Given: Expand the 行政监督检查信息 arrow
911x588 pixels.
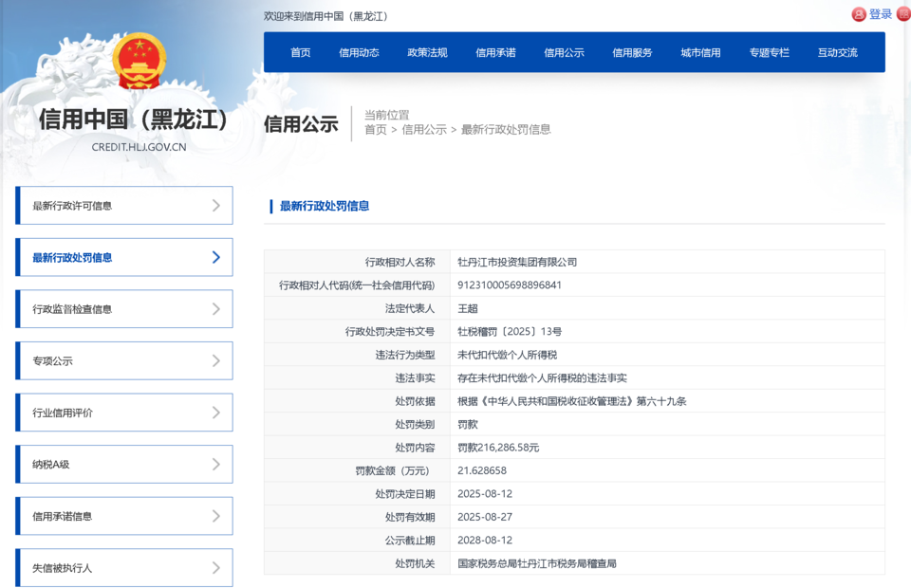Looking at the screenshot, I should pos(216,309).
